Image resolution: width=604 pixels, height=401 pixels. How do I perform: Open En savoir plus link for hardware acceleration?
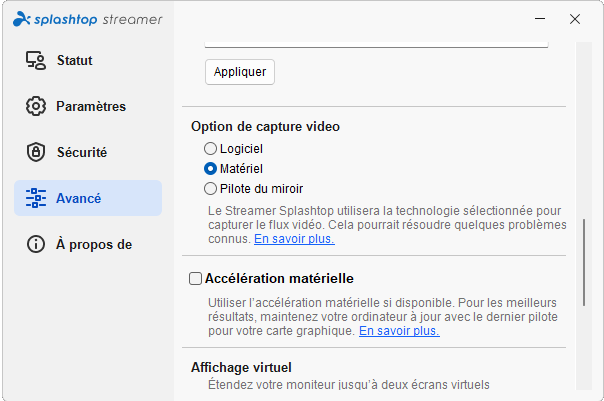coord(399,331)
